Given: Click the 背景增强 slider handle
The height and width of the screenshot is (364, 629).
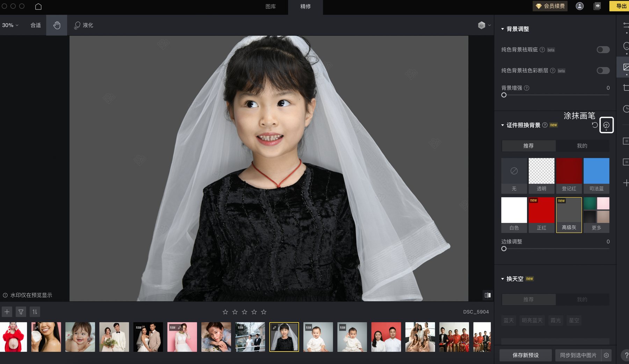Looking at the screenshot, I should (504, 95).
